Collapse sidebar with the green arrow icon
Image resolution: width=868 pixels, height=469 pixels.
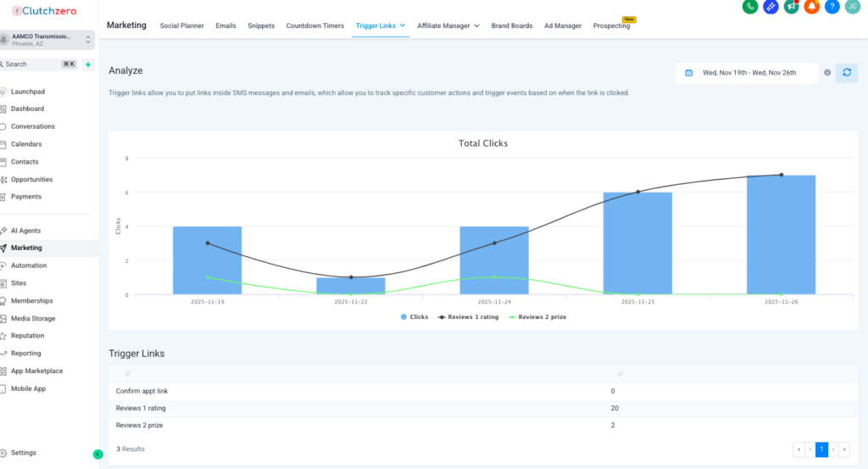tap(97, 454)
